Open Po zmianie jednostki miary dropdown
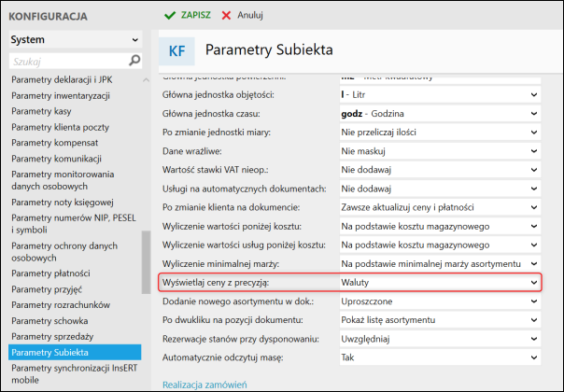The height and width of the screenshot is (392, 564). tap(440, 133)
